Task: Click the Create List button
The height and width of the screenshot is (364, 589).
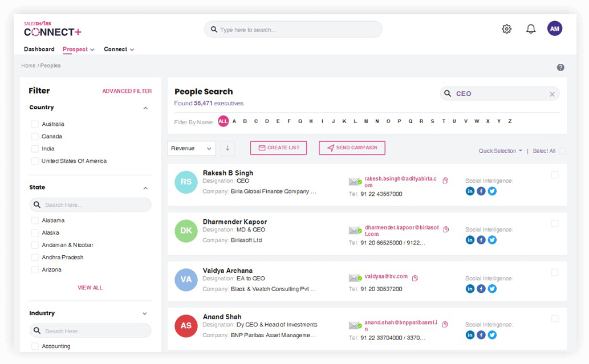Action: coord(278,148)
